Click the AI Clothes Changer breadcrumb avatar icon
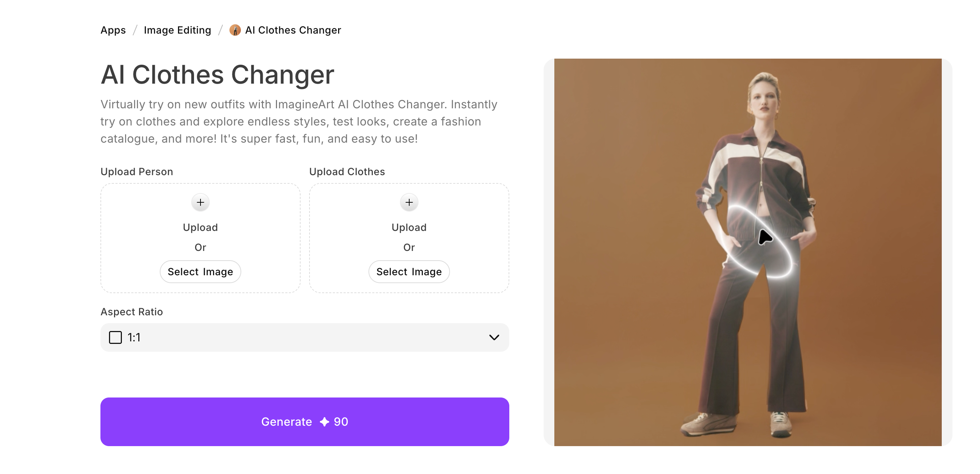The width and height of the screenshot is (980, 474). pos(235,30)
